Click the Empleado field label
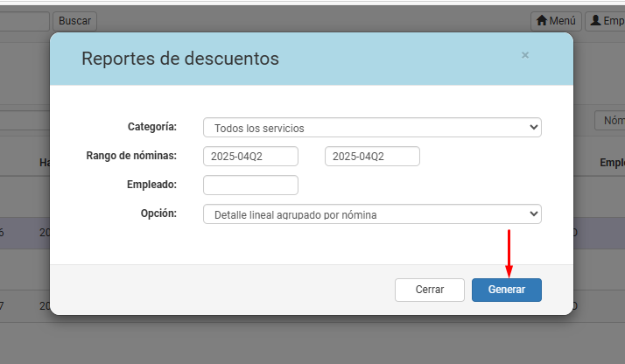 point(151,185)
